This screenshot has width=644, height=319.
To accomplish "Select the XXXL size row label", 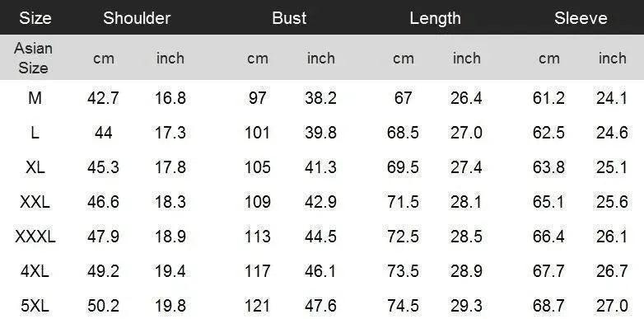I will (35, 237).
